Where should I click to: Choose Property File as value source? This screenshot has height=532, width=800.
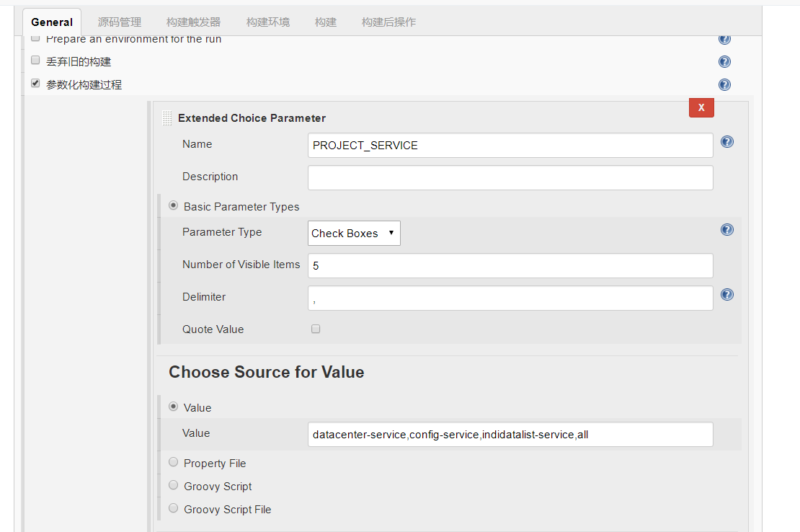coord(174,462)
